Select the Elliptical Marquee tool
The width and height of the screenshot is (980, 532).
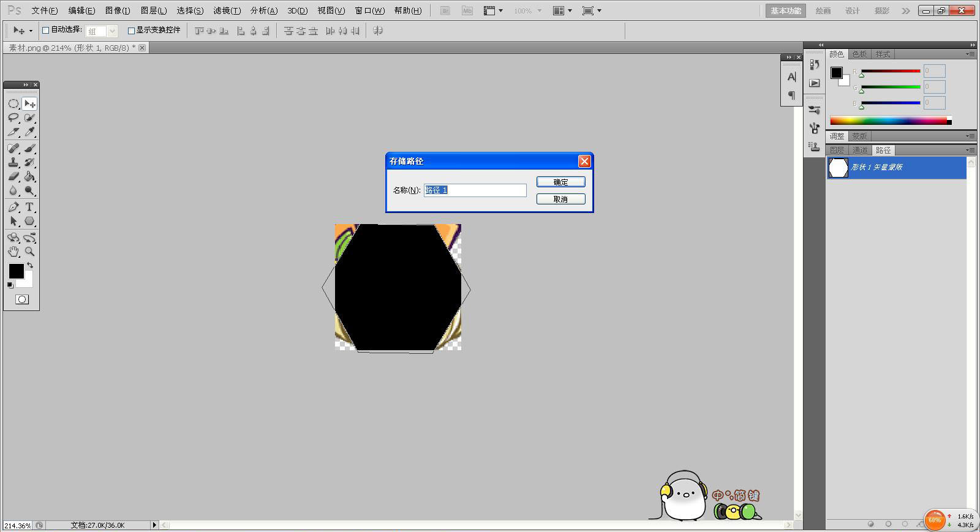tap(13, 103)
